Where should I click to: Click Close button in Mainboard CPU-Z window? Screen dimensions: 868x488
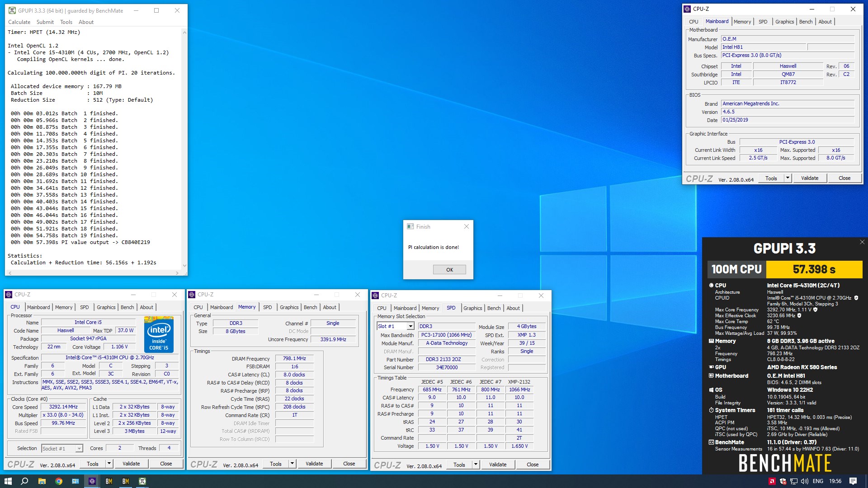[844, 178]
